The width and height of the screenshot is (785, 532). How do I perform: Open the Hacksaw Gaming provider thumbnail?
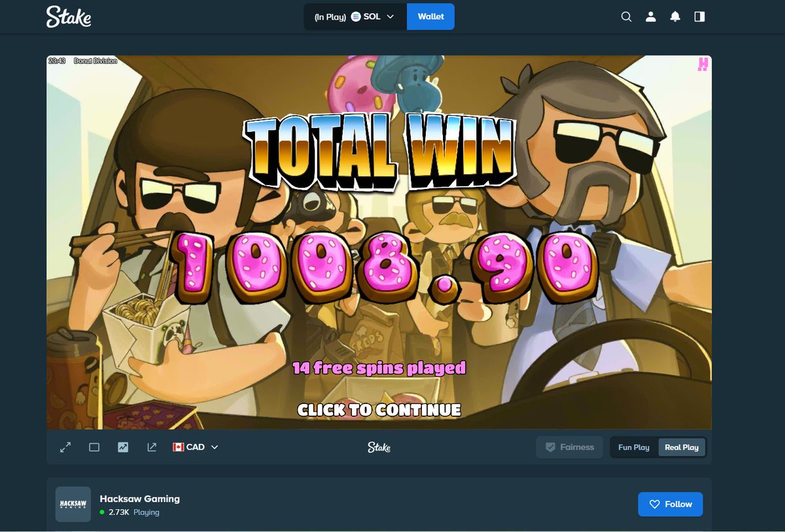point(73,505)
